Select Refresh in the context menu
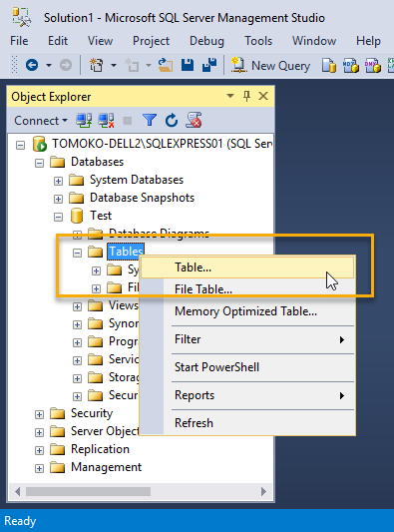Viewport: 394px width, 532px height. 247,423
